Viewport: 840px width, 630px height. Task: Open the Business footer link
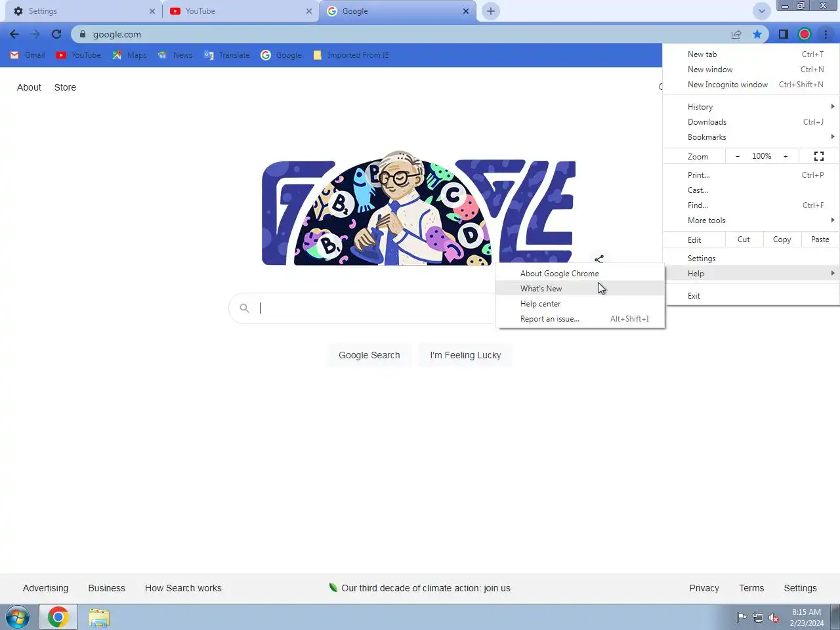pos(106,588)
